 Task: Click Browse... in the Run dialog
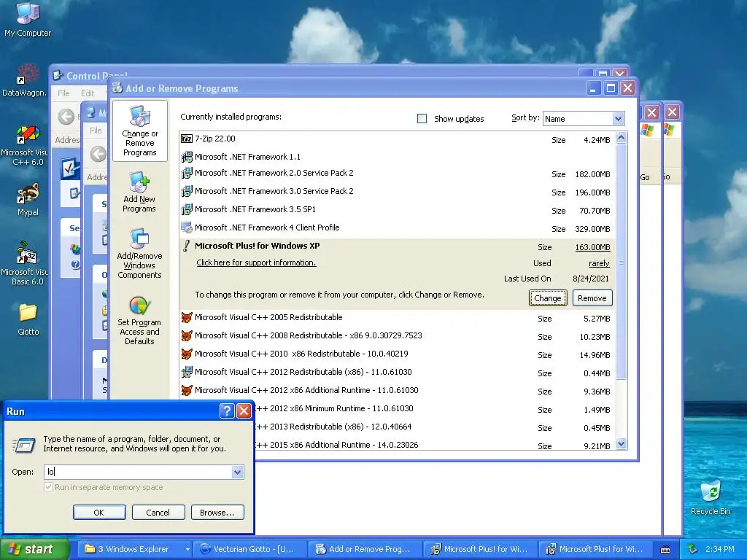(217, 513)
